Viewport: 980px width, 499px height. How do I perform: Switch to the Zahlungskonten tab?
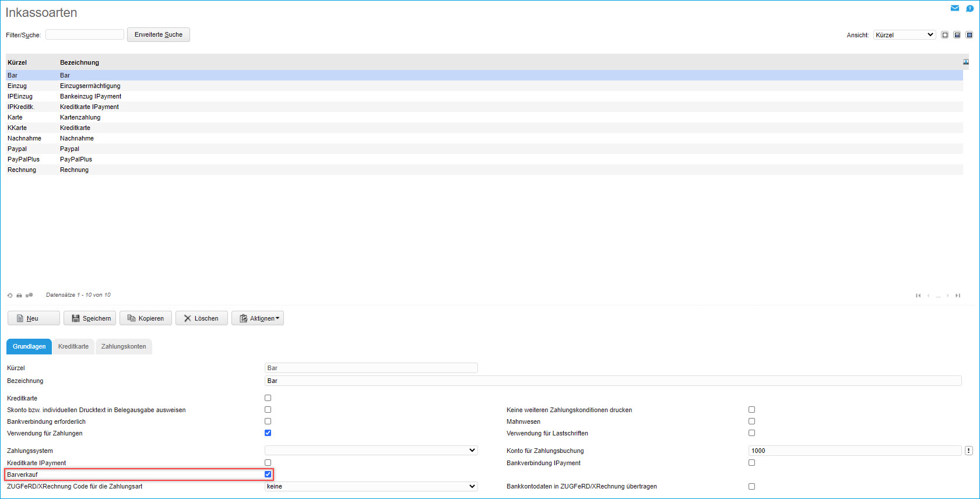(x=124, y=346)
